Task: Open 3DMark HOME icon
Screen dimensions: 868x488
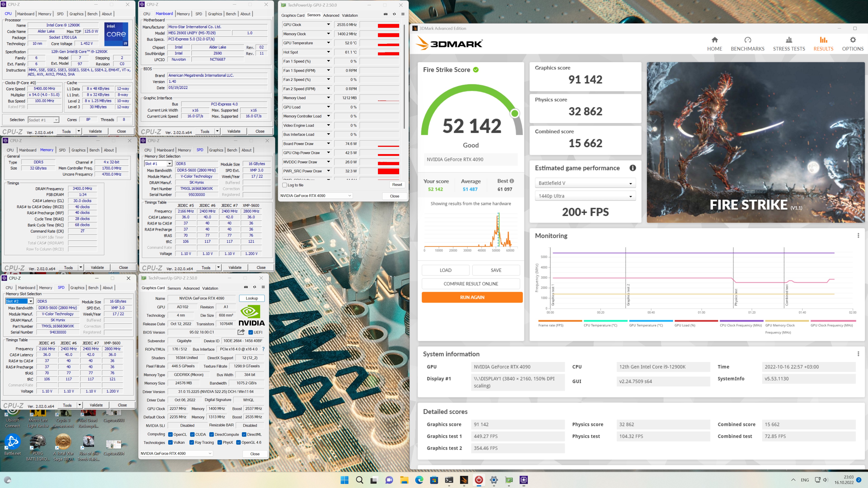Action: coord(714,44)
